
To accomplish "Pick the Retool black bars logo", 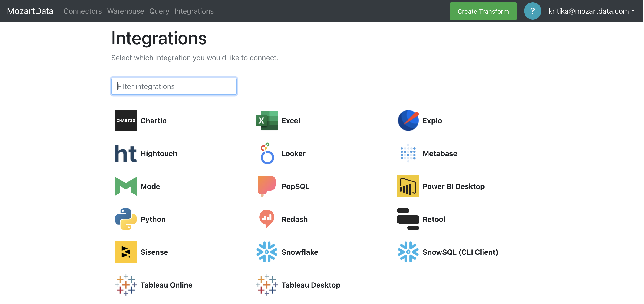I will (x=408, y=219).
